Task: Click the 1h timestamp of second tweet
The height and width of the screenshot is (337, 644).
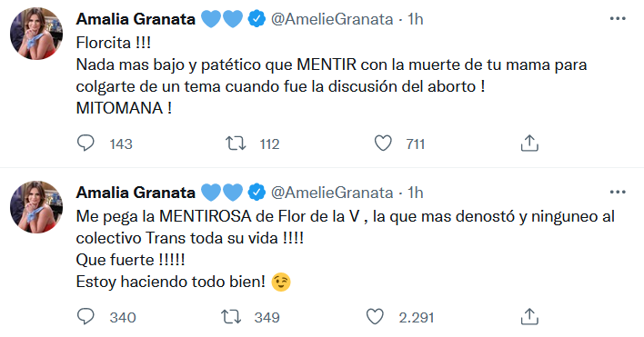Action: click(x=415, y=193)
